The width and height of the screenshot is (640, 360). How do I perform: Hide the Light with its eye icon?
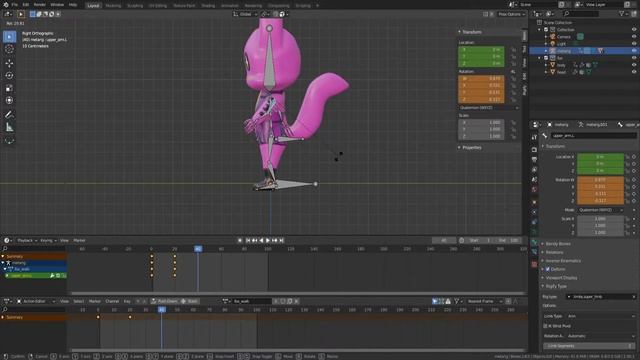(x=634, y=44)
